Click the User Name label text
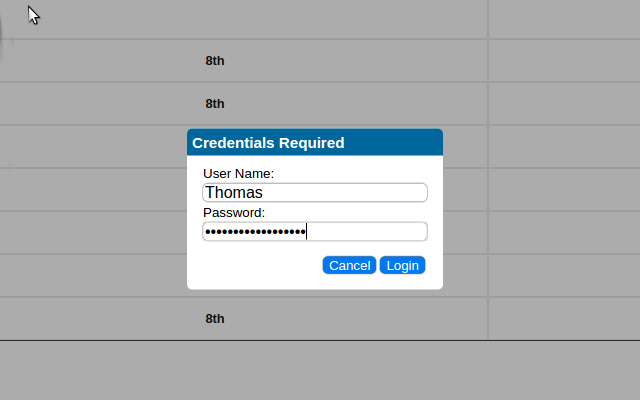This screenshot has width=640, height=400. pos(238,174)
